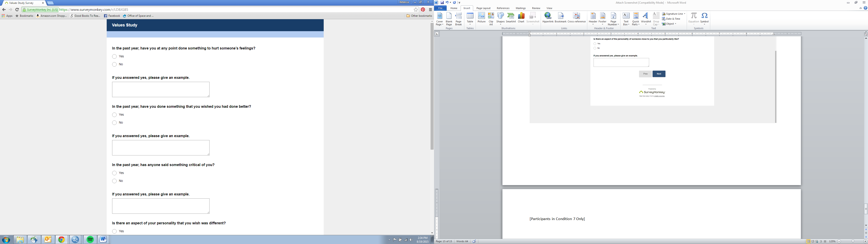Open the Review ribbon tab
Screen dimensions: 868x244
[536, 8]
